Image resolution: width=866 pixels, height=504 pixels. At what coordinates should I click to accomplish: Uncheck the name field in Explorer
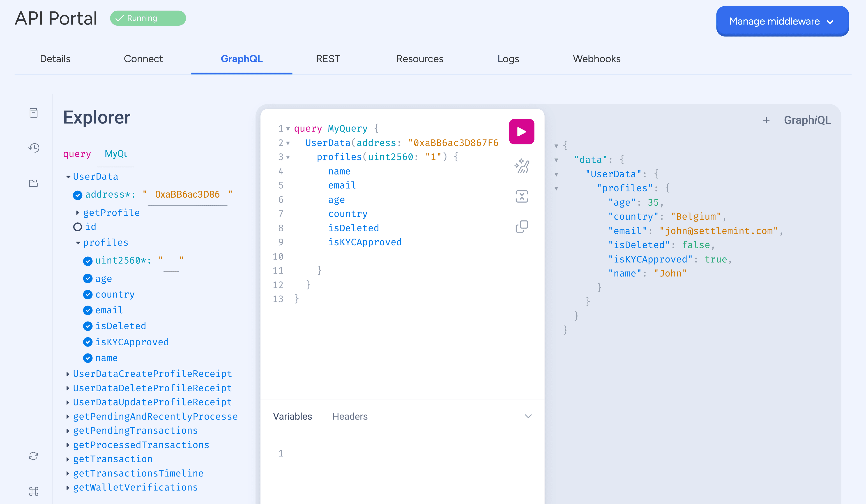(x=88, y=358)
